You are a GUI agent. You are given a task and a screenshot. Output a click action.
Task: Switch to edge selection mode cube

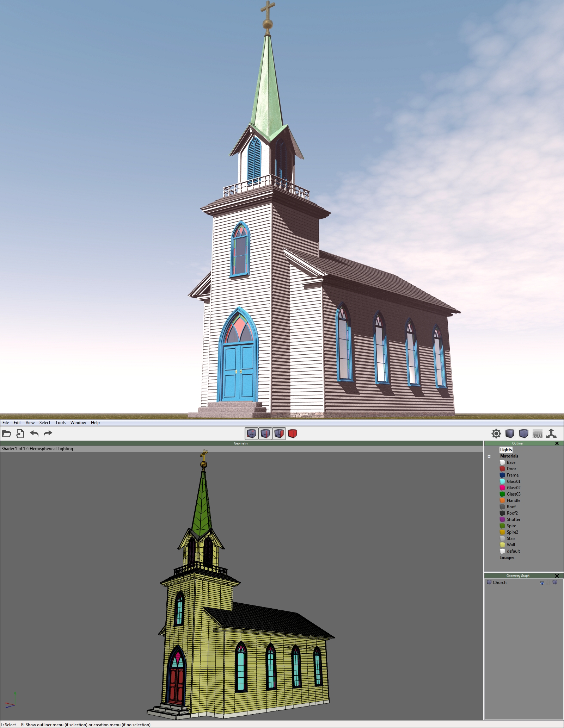(265, 434)
